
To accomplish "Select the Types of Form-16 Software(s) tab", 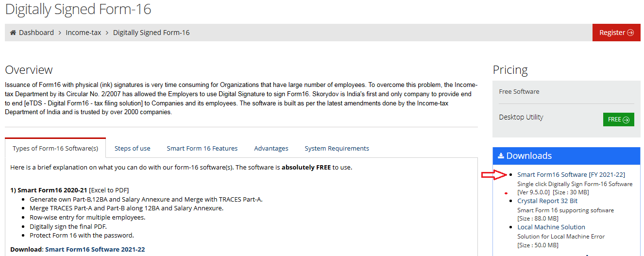I will 55,148.
